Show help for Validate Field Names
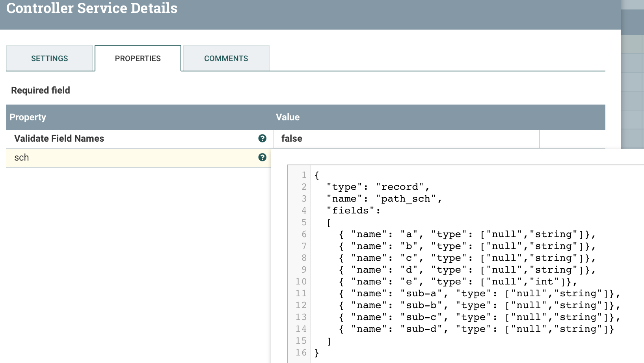 [x=262, y=138]
